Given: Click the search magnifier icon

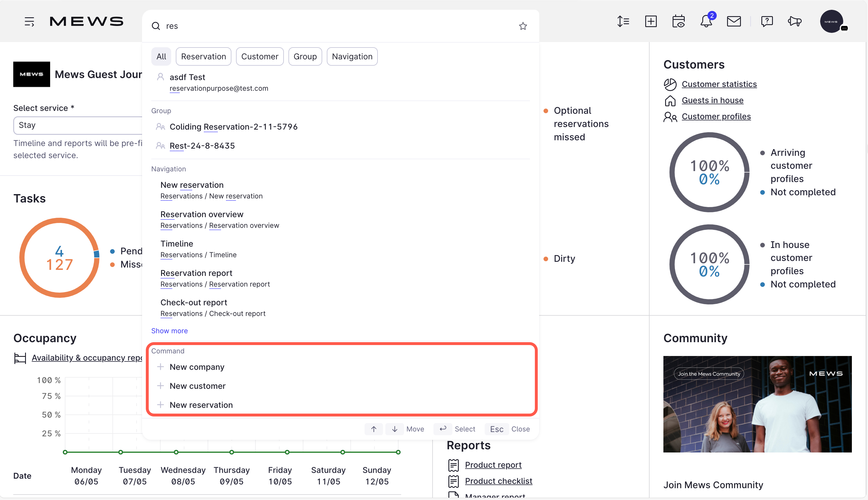Looking at the screenshot, I should pos(156,26).
